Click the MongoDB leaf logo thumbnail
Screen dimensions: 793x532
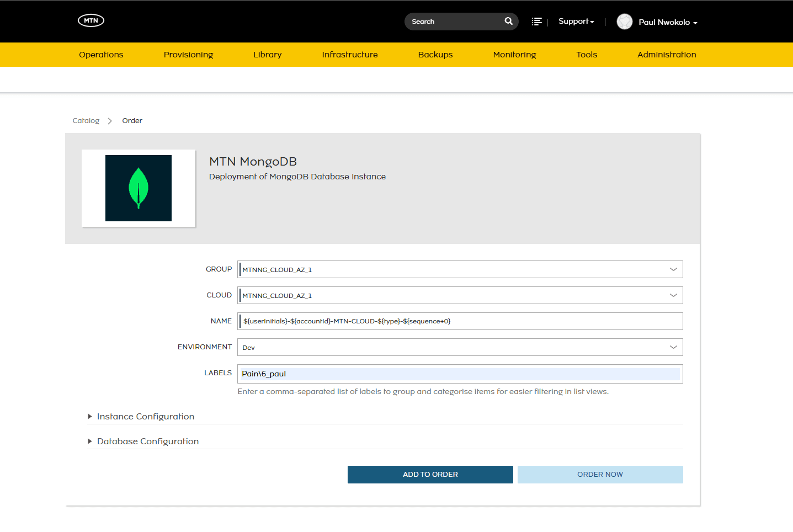(139, 188)
